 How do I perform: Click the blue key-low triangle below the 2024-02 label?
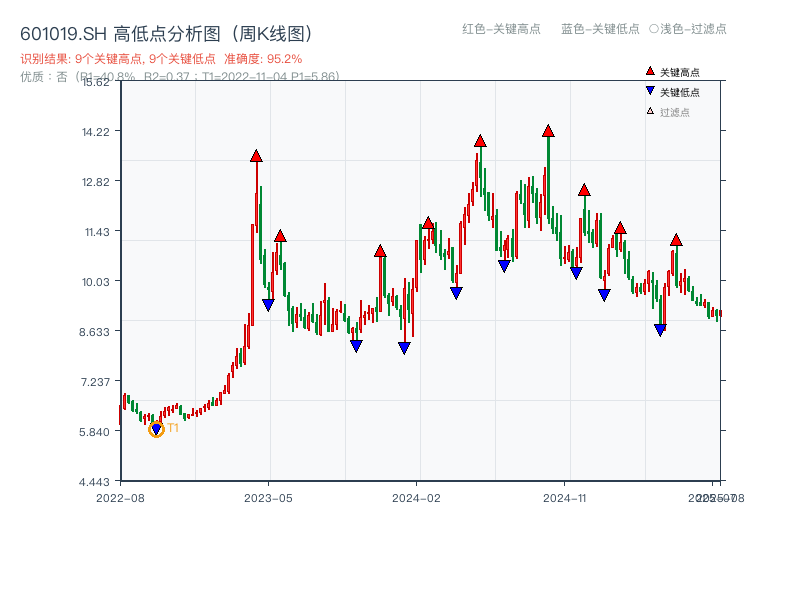click(404, 347)
